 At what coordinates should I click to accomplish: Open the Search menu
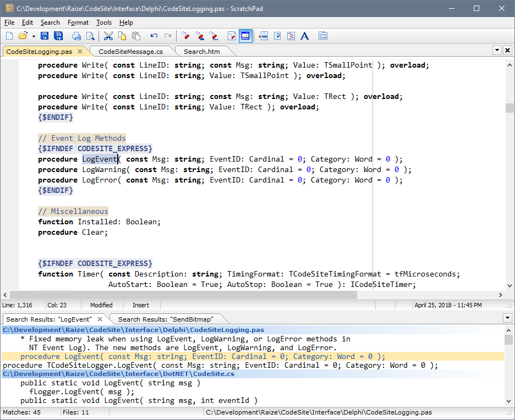(50, 23)
